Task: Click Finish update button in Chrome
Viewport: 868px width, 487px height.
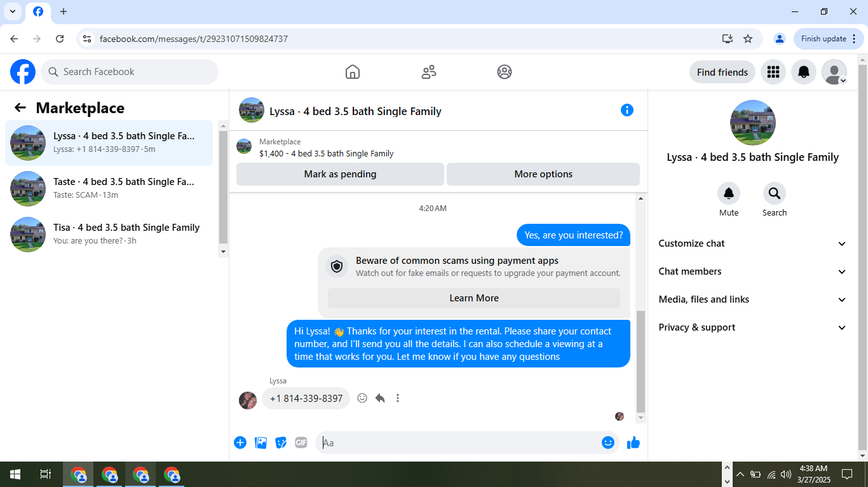Action: 828,39
